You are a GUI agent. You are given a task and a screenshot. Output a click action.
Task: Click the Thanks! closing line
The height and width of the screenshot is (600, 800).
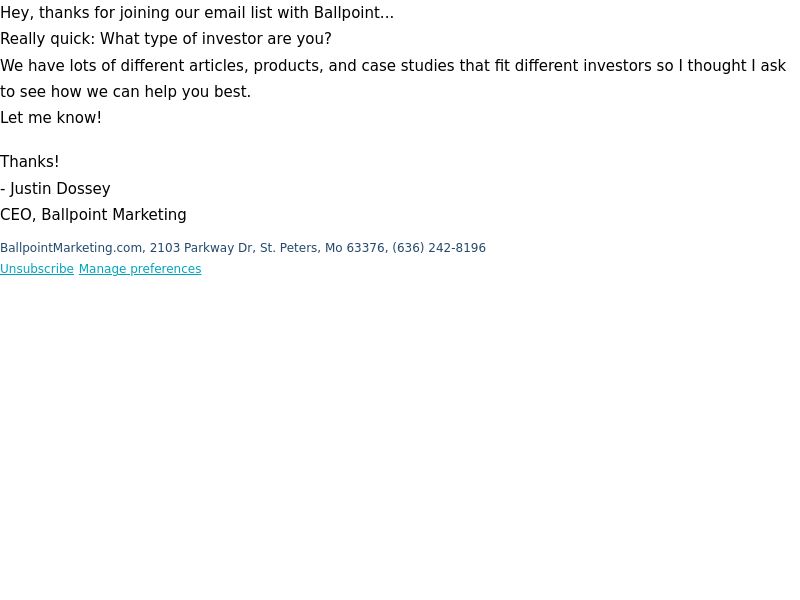tap(30, 162)
